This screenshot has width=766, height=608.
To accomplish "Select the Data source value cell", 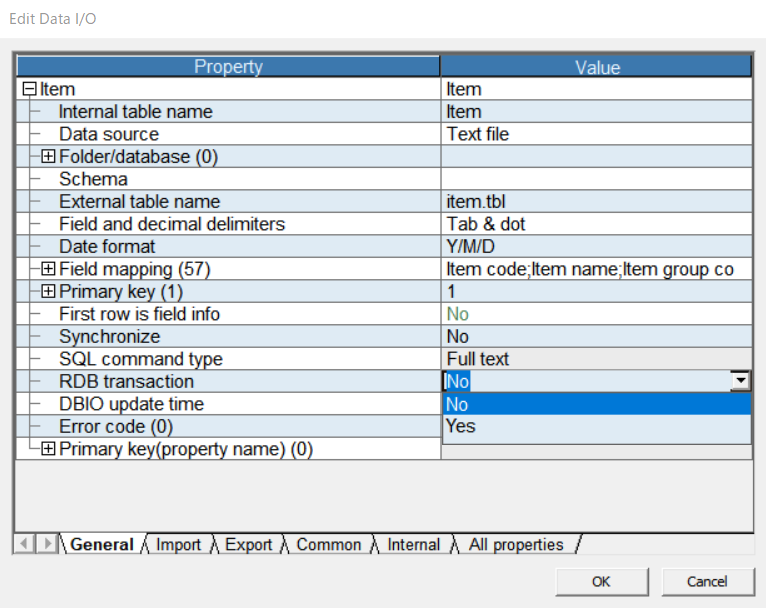I will tap(596, 134).
